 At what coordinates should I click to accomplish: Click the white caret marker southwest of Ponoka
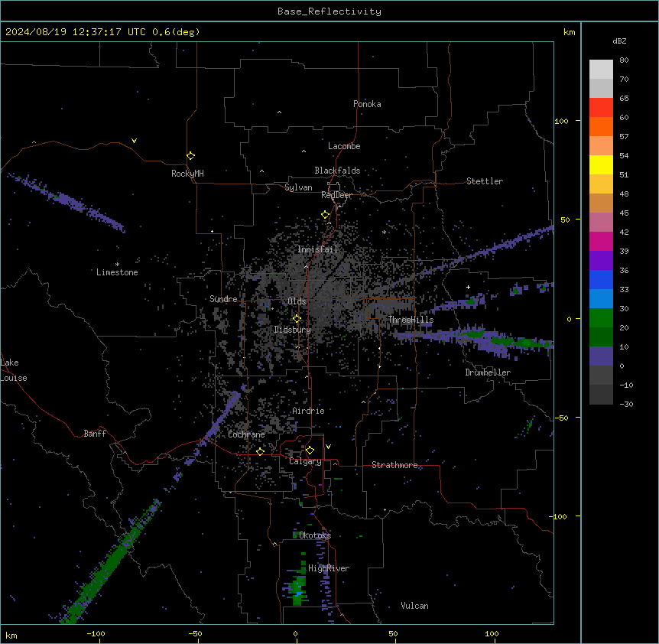tap(279, 112)
